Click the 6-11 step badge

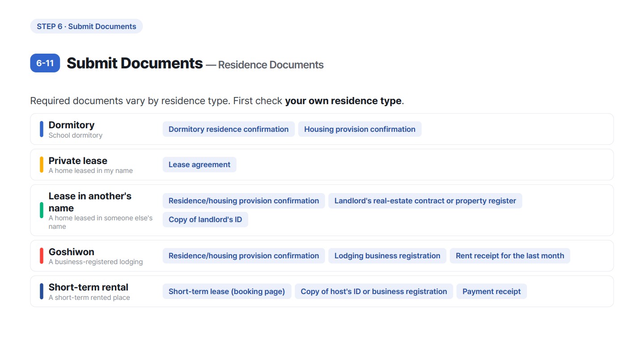coord(45,63)
